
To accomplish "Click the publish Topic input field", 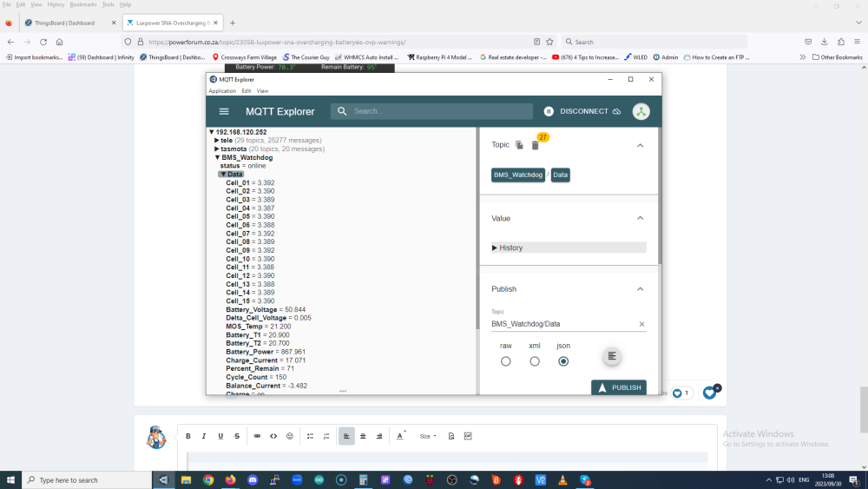I will (563, 324).
